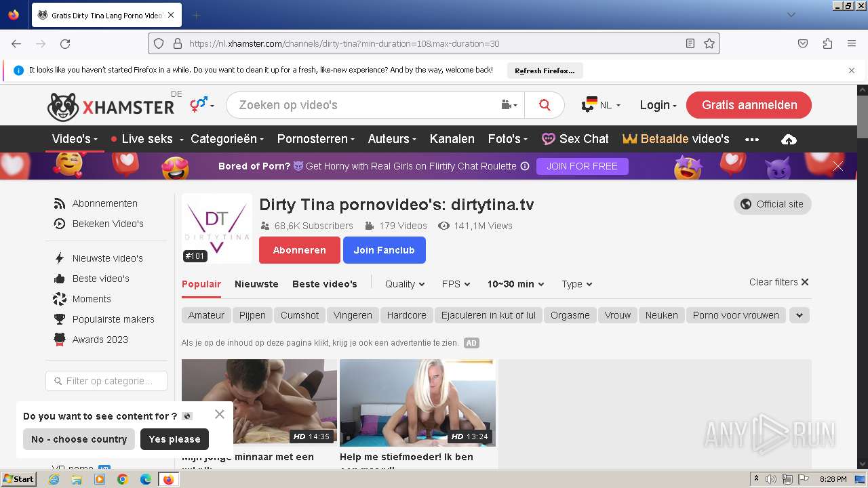Click the Filter op categorie input
868x488 pixels.
106,381
